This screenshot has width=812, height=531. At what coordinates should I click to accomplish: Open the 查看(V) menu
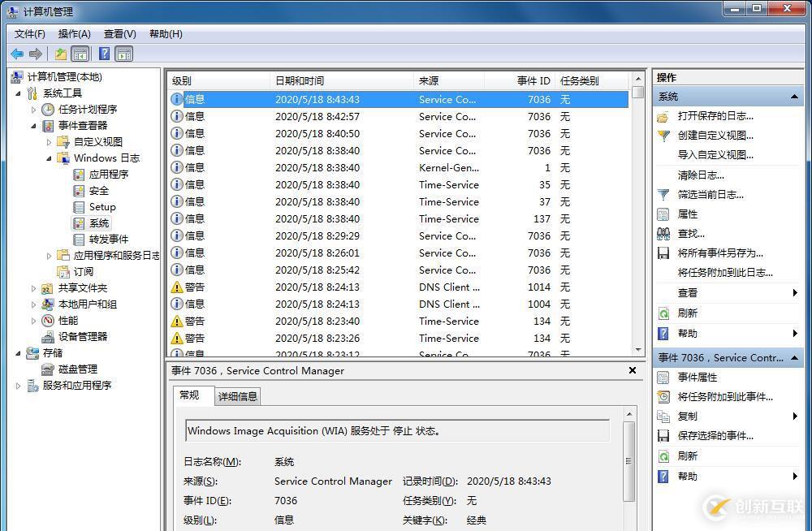[119, 33]
